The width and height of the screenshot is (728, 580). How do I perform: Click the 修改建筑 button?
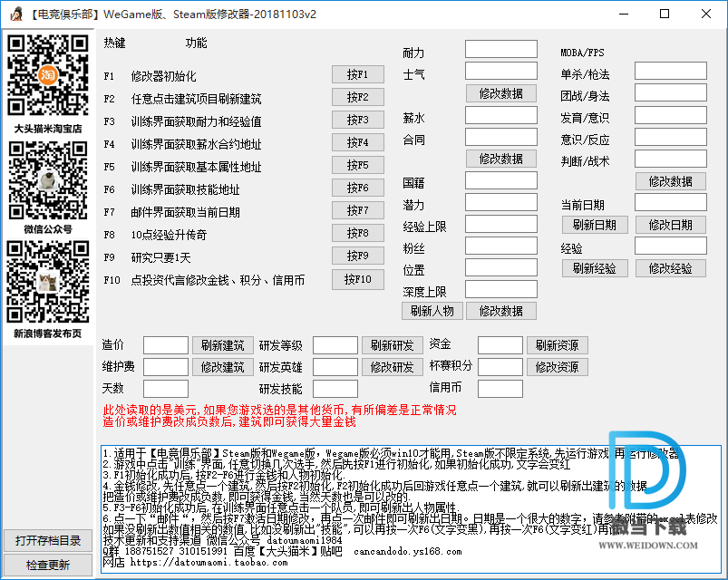tap(223, 368)
